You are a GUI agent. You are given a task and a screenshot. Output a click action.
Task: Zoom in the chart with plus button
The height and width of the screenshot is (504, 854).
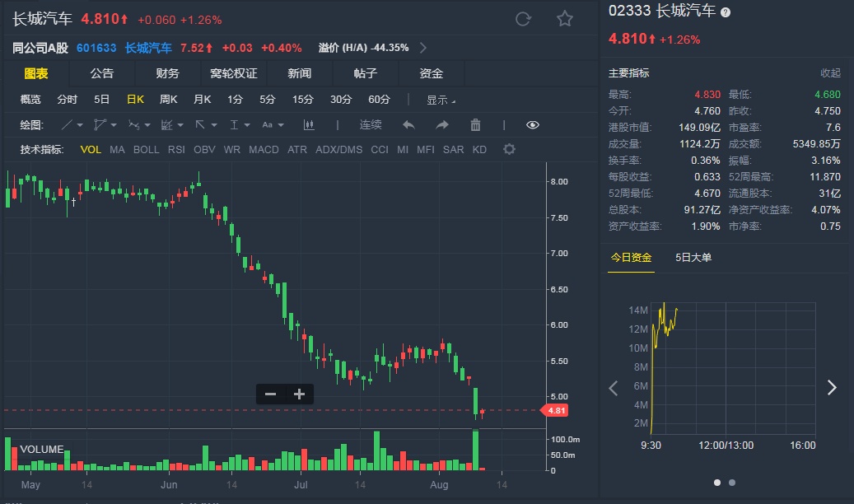(300, 394)
